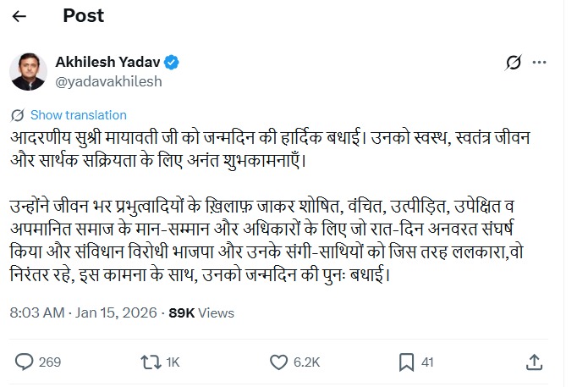This screenshot has height=387, width=588.
Task: Open Grok actions icon on the post
Action: [512, 63]
